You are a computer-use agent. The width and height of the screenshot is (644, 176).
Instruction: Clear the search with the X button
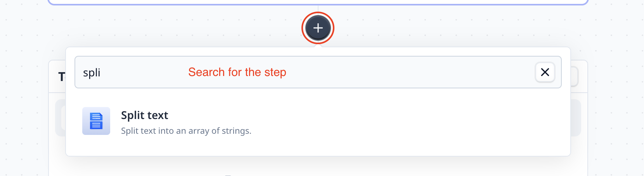pyautogui.click(x=545, y=72)
